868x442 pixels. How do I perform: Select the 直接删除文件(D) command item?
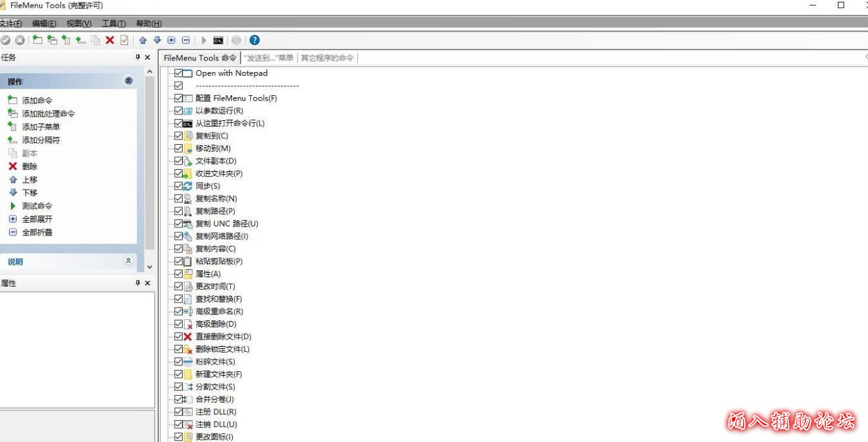click(223, 336)
